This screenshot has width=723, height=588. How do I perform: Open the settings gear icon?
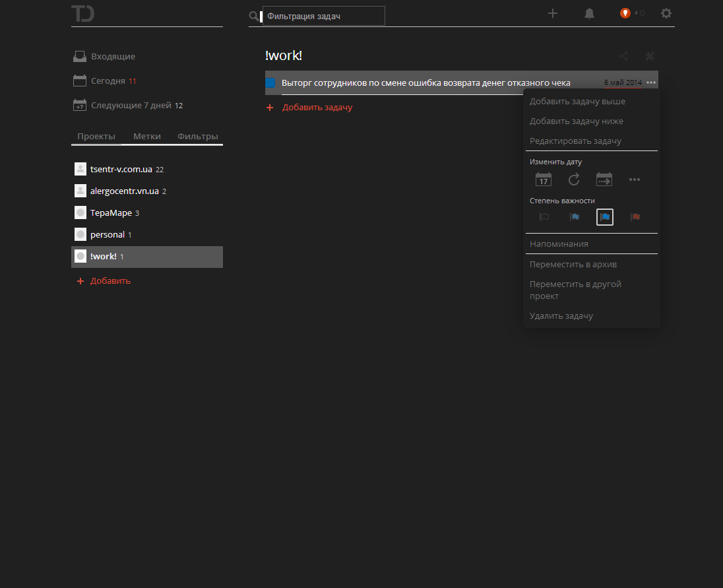click(666, 13)
